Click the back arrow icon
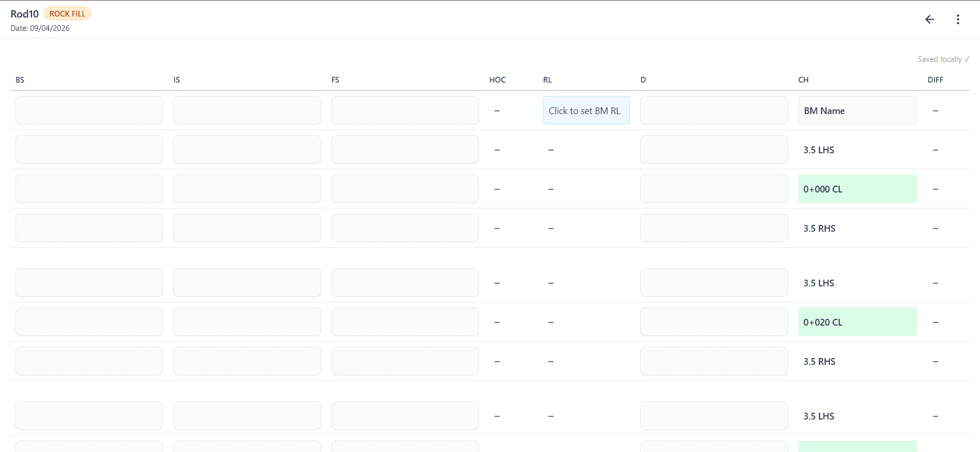980x452 pixels. (929, 20)
